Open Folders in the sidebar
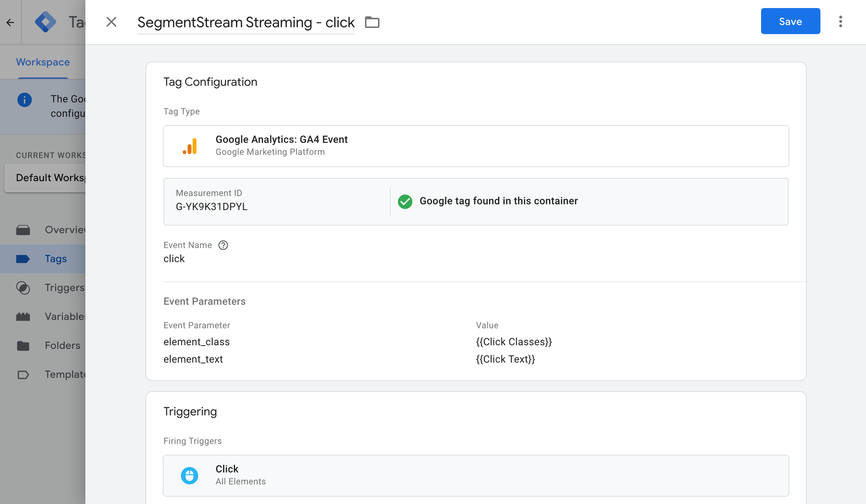This screenshot has height=504, width=866. 43,346
